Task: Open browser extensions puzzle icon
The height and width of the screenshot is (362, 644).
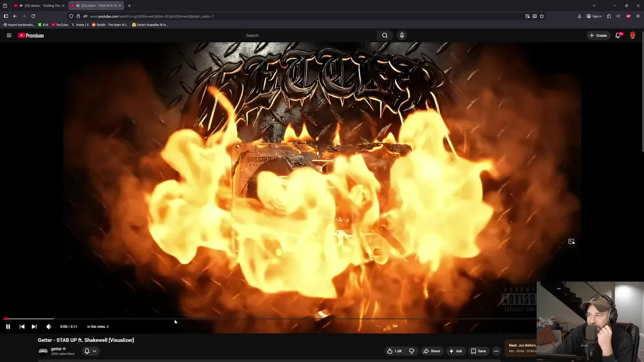Action: [x=609, y=16]
